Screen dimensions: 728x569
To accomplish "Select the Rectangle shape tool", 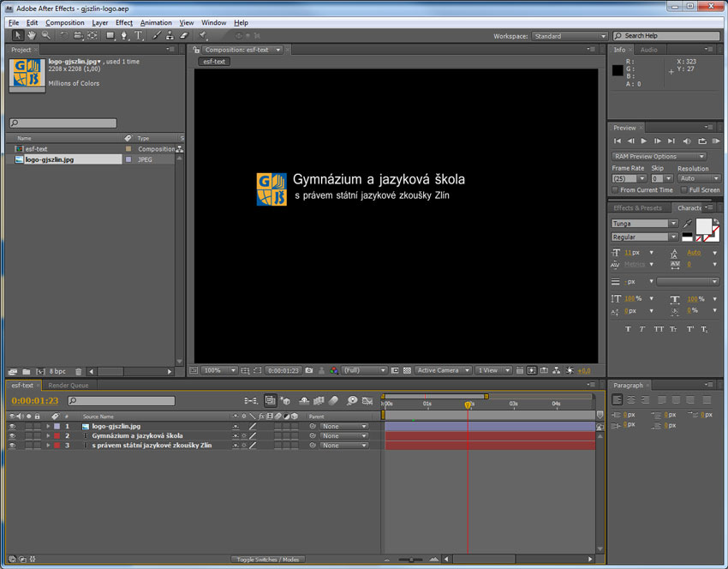I will [110, 35].
